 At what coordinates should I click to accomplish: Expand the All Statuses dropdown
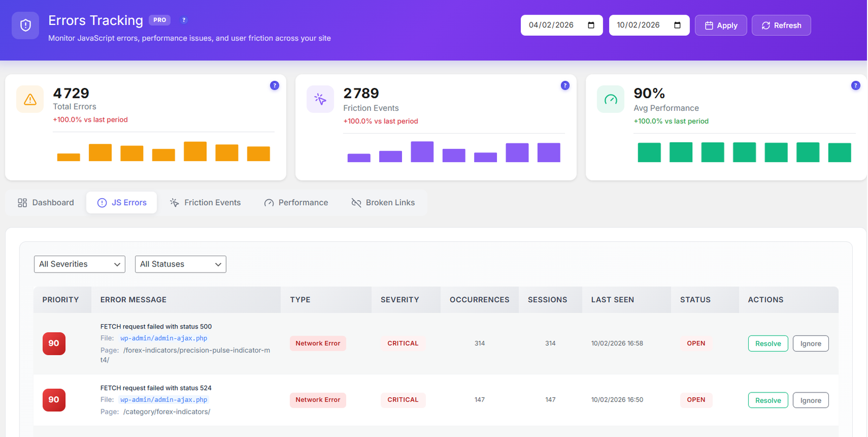pyautogui.click(x=180, y=264)
